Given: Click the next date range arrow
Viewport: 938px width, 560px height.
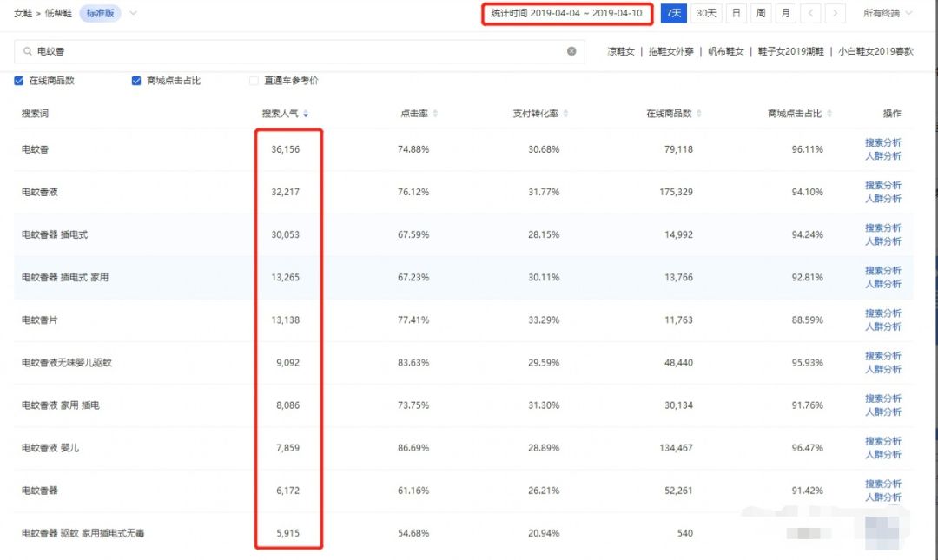Looking at the screenshot, I should tap(835, 13).
